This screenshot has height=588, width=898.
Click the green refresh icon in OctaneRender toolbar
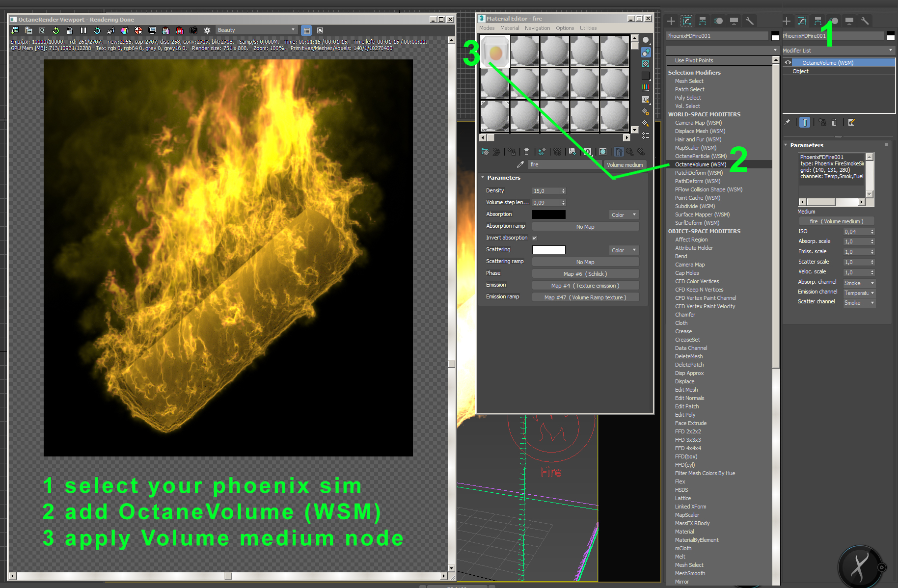point(56,30)
